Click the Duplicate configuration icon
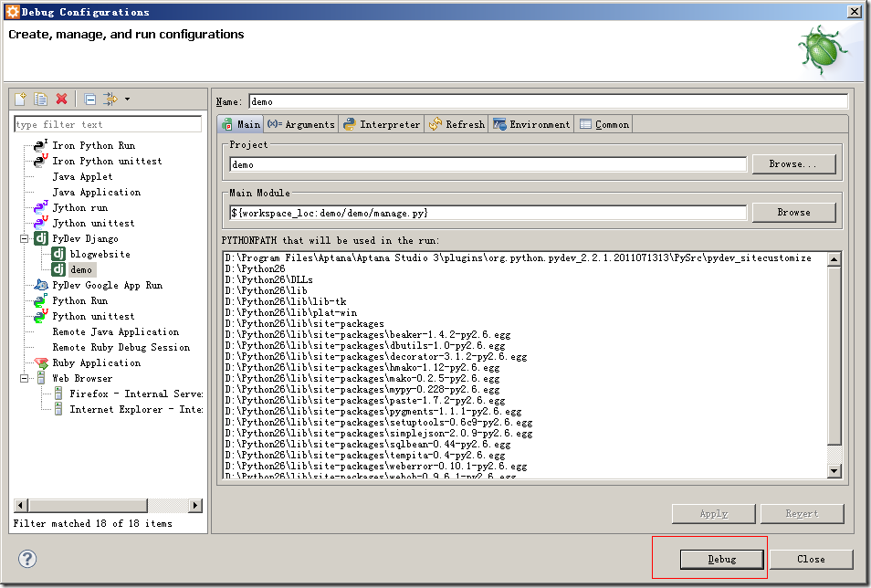 click(40, 99)
